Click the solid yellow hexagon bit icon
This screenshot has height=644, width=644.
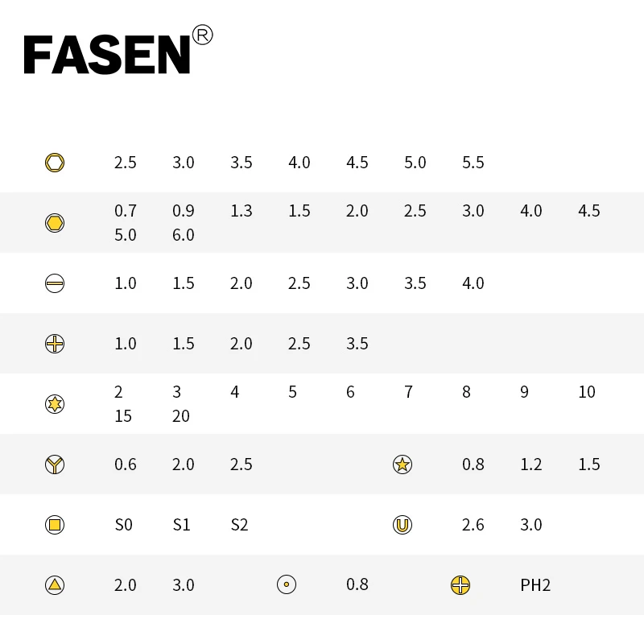55,223
